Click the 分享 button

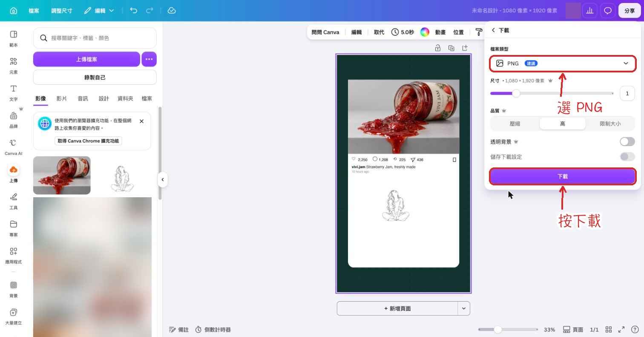point(630,11)
